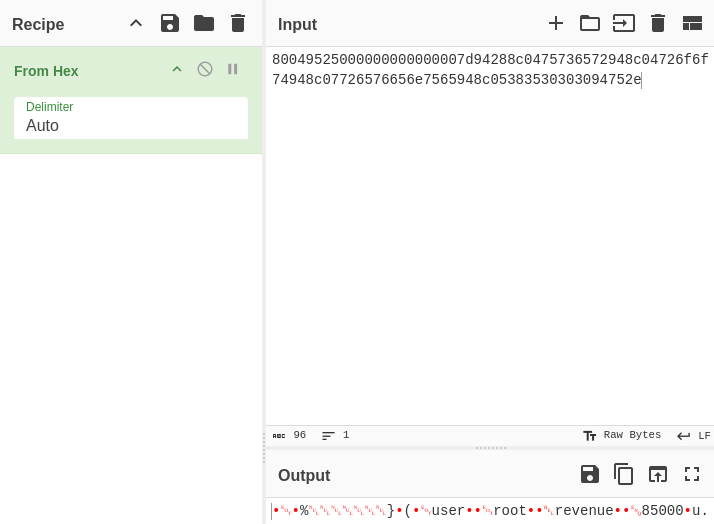Load a saved recipe folder icon
The image size is (714, 524).
click(x=204, y=23)
